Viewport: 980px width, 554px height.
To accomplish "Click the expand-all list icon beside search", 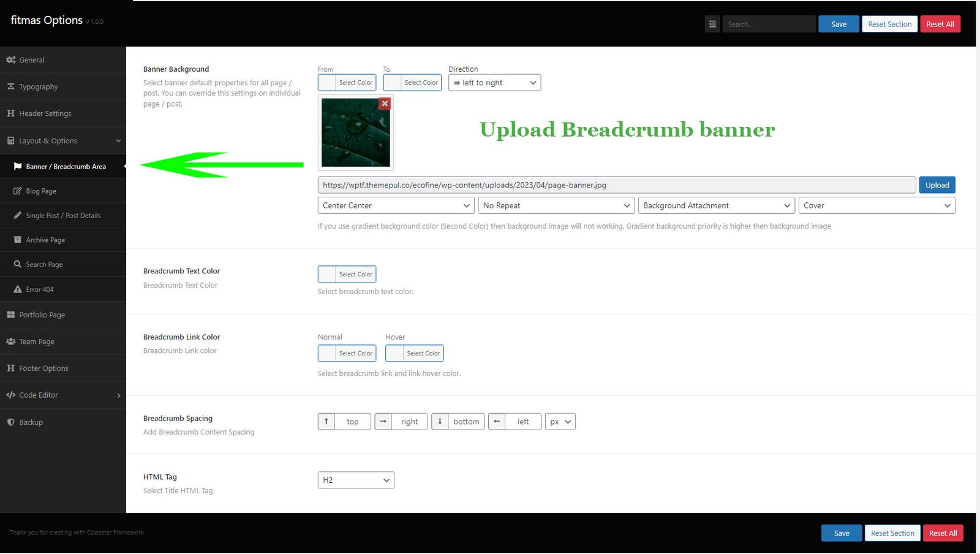I will pyautogui.click(x=712, y=25).
